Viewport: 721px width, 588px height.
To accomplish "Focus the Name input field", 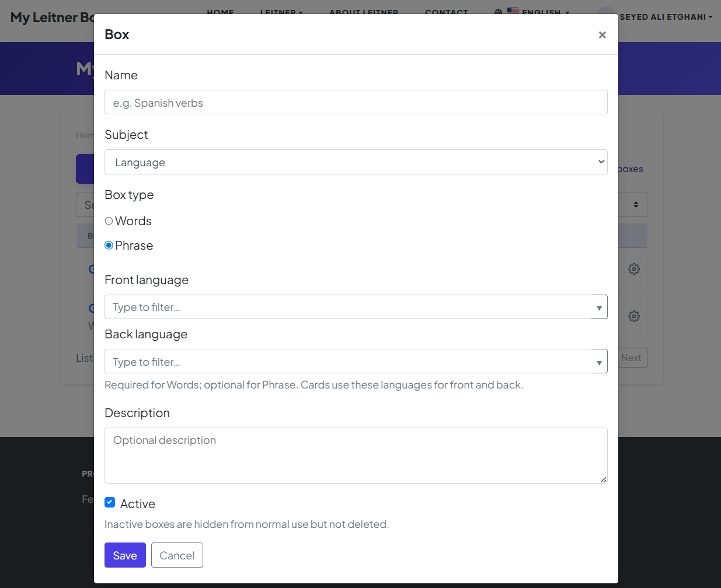I will coord(356,103).
